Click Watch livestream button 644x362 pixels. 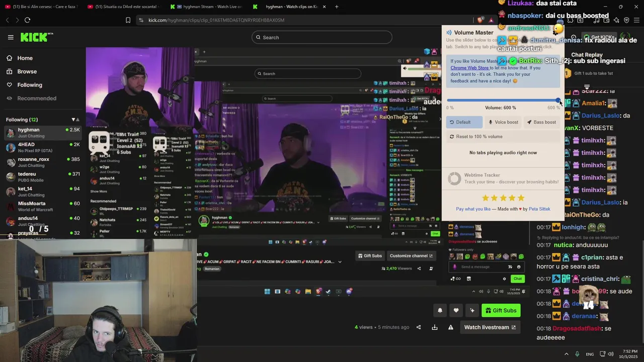click(490, 327)
